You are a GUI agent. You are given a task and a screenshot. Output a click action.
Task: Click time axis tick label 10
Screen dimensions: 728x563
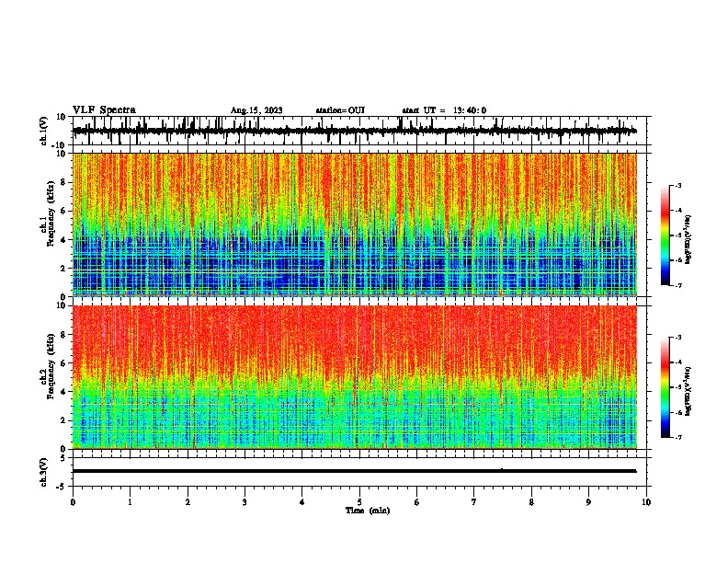[x=646, y=502]
